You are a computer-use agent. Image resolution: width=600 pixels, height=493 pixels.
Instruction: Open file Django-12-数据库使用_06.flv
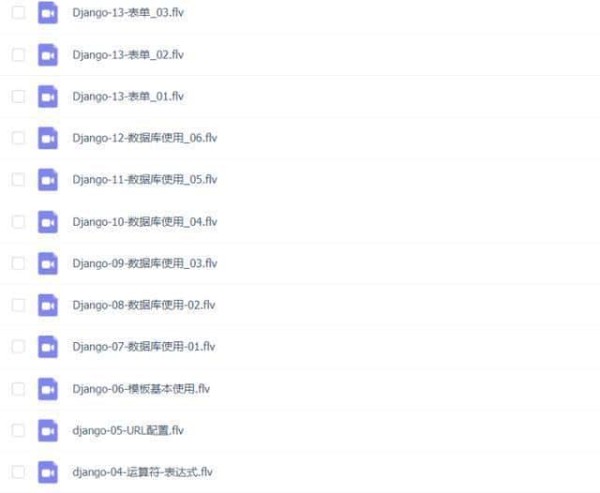145,138
